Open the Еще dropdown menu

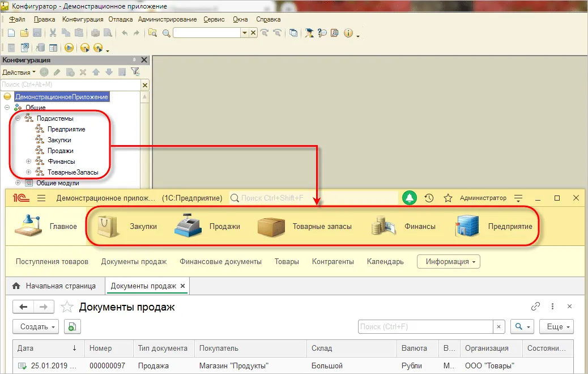pyautogui.click(x=556, y=327)
